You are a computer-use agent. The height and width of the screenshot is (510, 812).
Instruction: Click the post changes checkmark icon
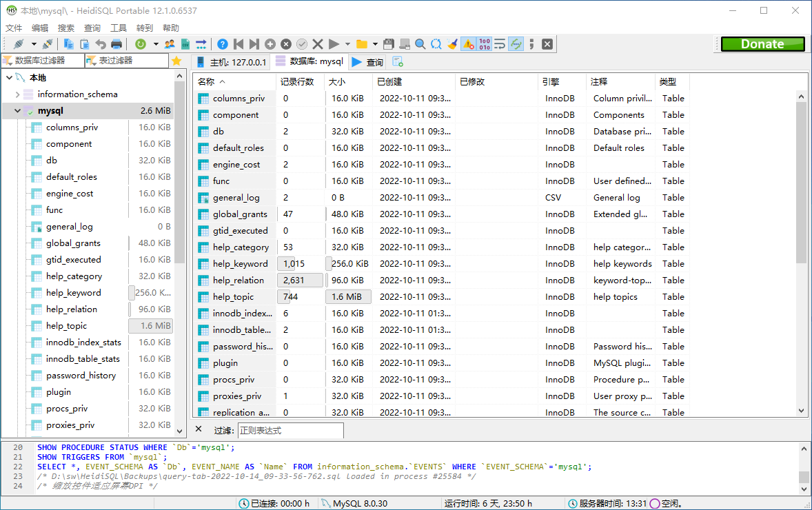[x=302, y=44]
